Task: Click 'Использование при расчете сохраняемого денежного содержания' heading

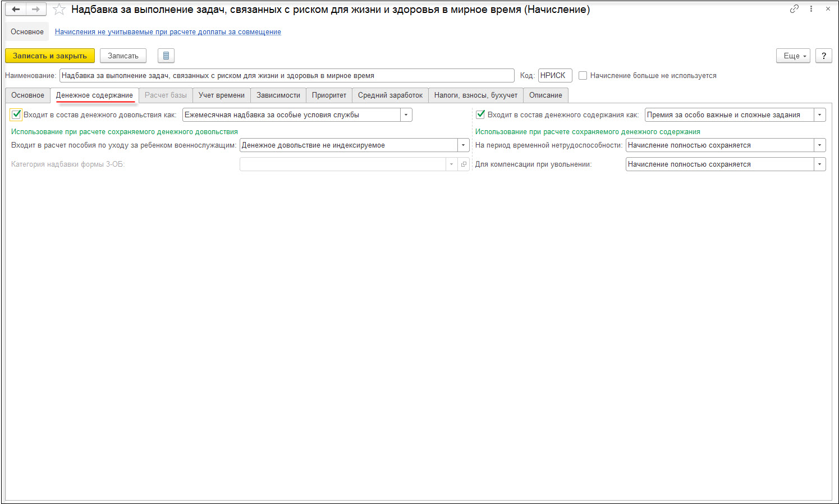Action: tap(588, 132)
